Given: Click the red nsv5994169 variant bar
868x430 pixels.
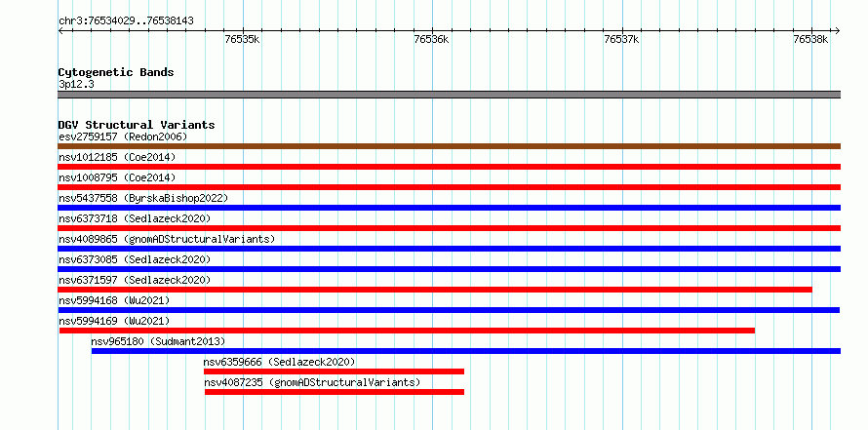Looking at the screenshot, I should coord(407,331).
